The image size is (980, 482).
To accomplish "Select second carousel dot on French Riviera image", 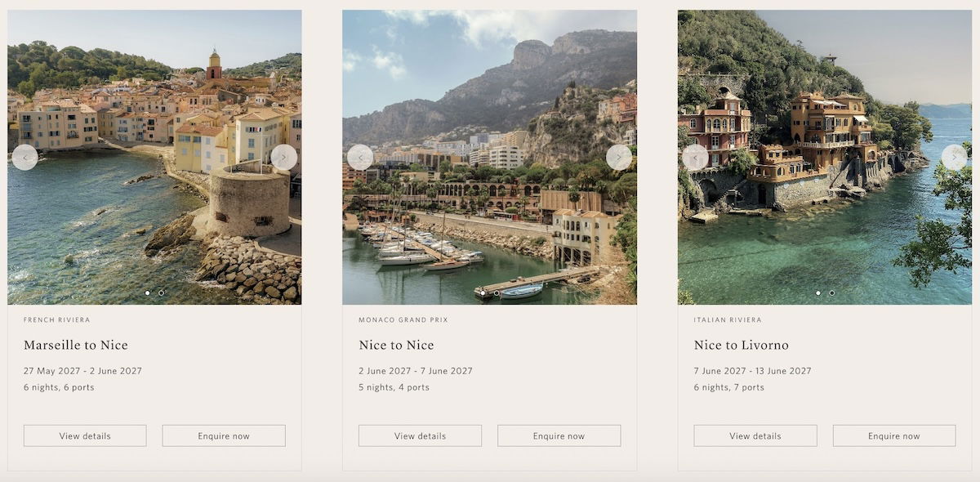I will coord(161,292).
